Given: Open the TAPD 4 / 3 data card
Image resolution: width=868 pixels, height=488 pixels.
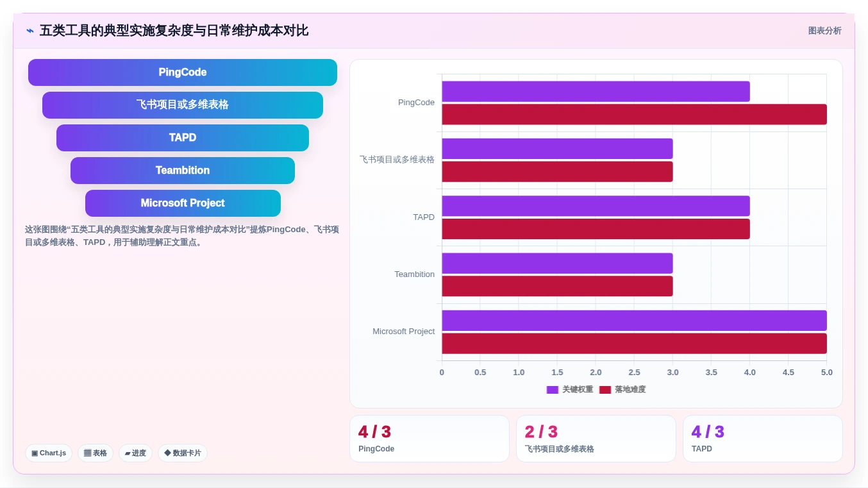Looking at the screenshot, I should [x=763, y=439].
